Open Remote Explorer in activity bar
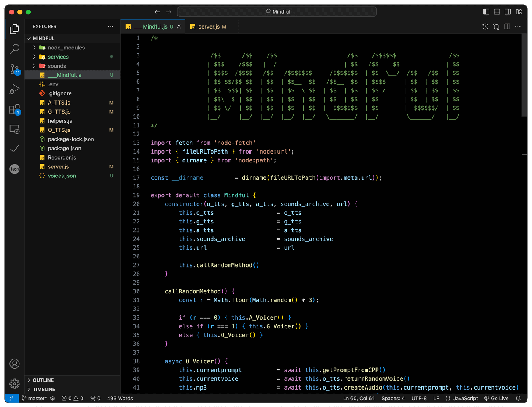 (14, 130)
